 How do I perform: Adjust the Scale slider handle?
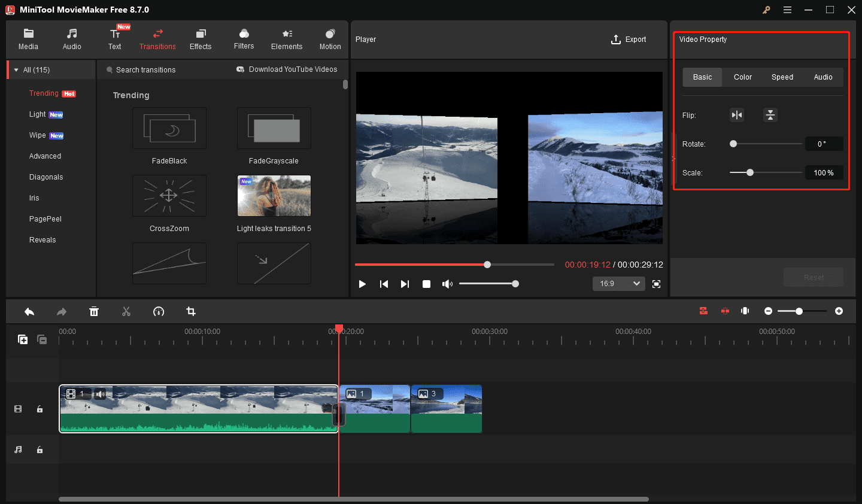750,172
